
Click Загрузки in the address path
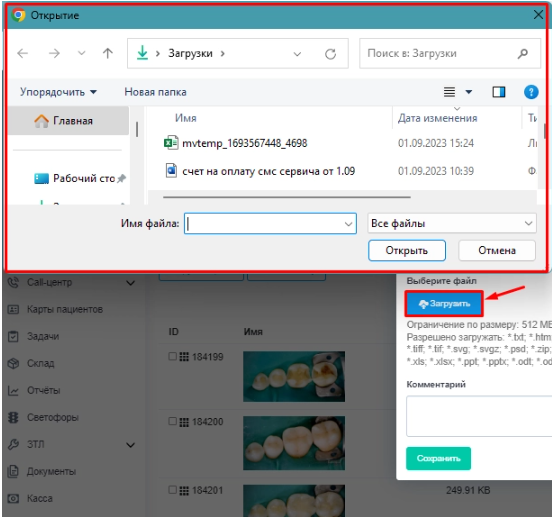click(x=190, y=53)
